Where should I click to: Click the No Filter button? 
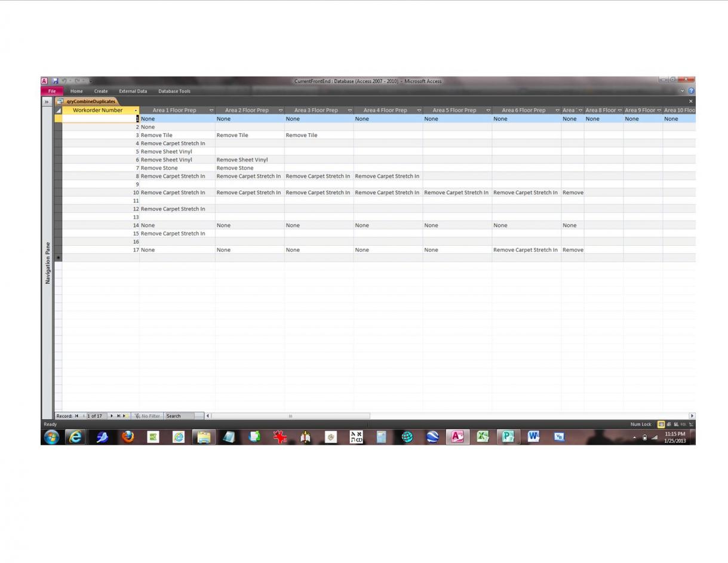[148, 416]
